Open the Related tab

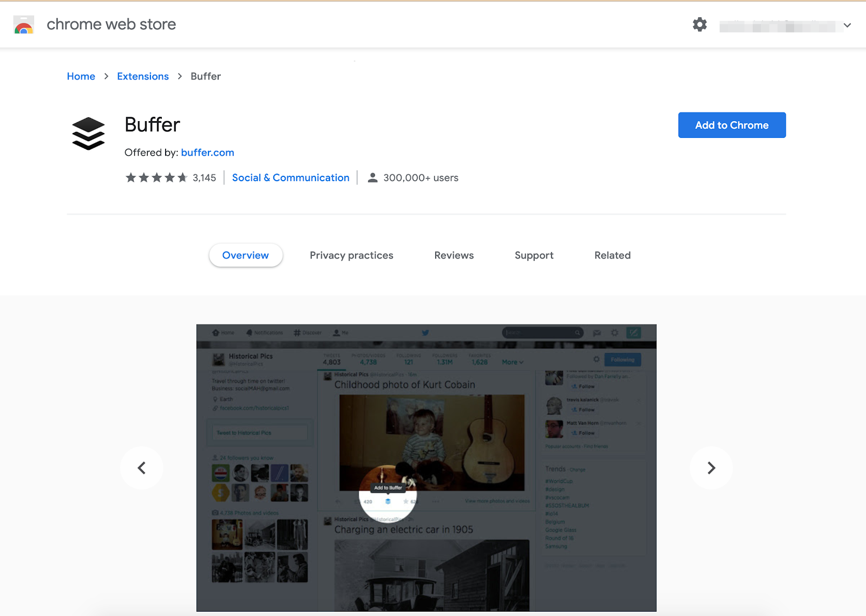click(613, 255)
